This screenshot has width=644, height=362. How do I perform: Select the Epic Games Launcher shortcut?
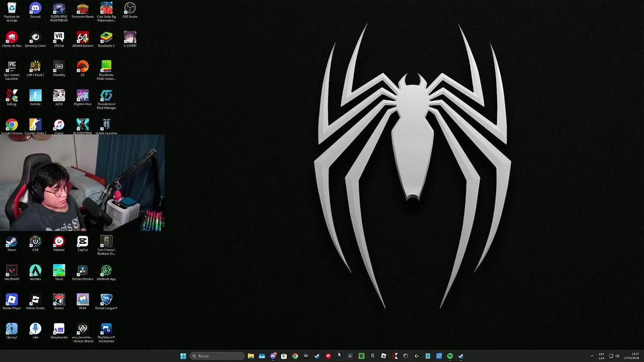(x=12, y=70)
